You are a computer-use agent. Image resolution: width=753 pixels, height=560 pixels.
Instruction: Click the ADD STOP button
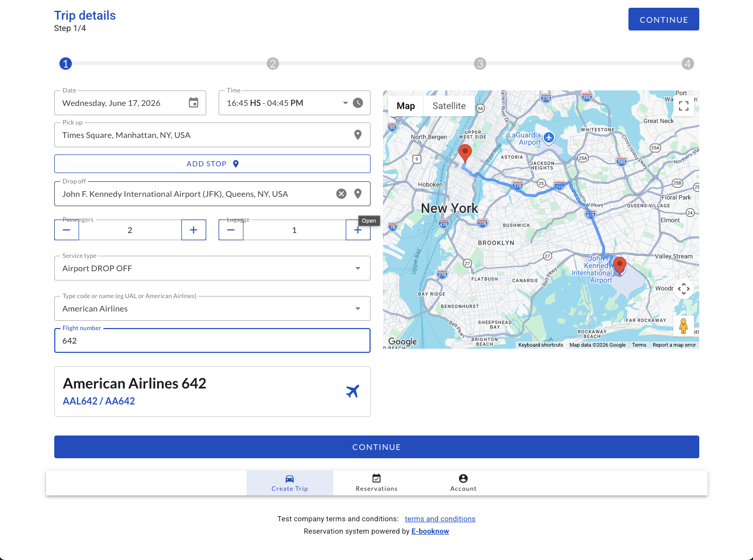point(212,164)
